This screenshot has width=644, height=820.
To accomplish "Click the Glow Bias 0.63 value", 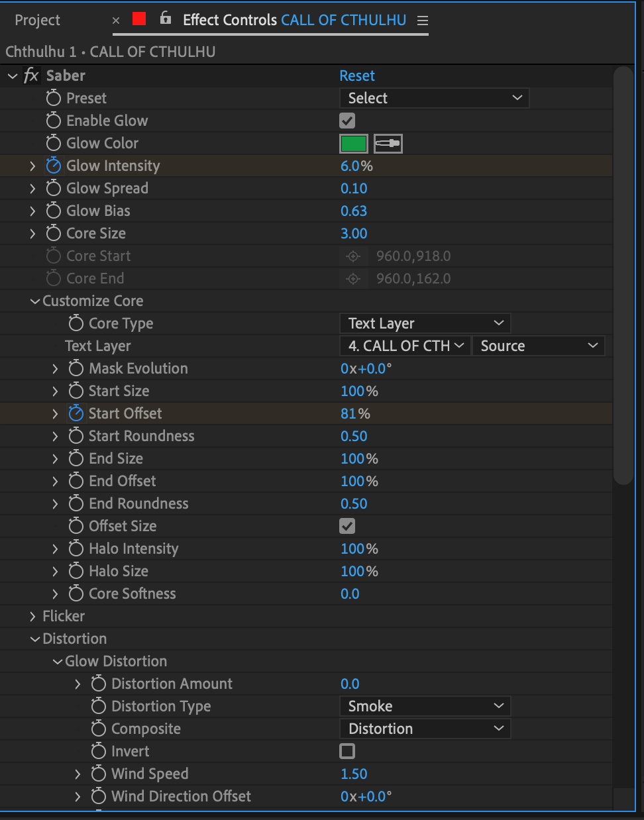I will coord(354,211).
